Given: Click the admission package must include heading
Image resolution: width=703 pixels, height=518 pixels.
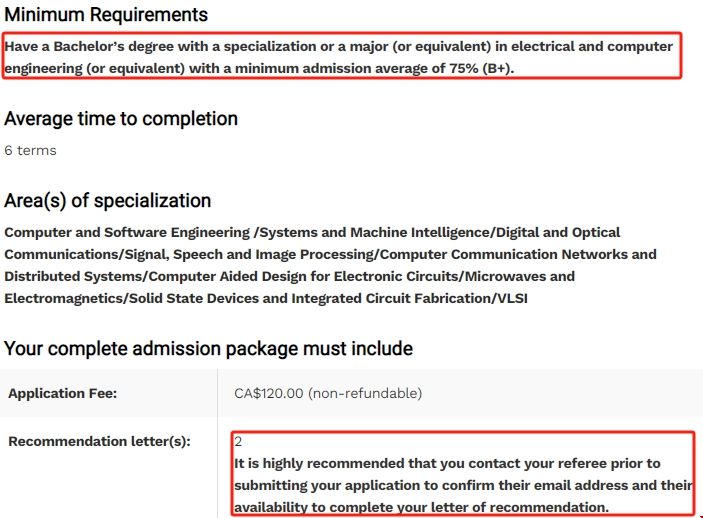Looking at the screenshot, I should point(208,349).
